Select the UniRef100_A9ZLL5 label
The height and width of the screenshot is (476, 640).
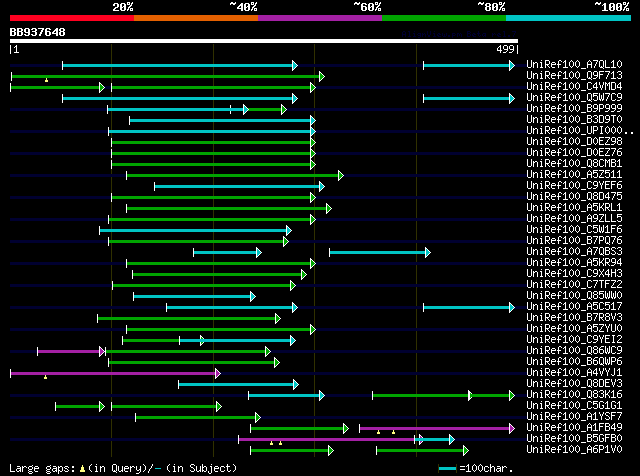[x=574, y=219]
